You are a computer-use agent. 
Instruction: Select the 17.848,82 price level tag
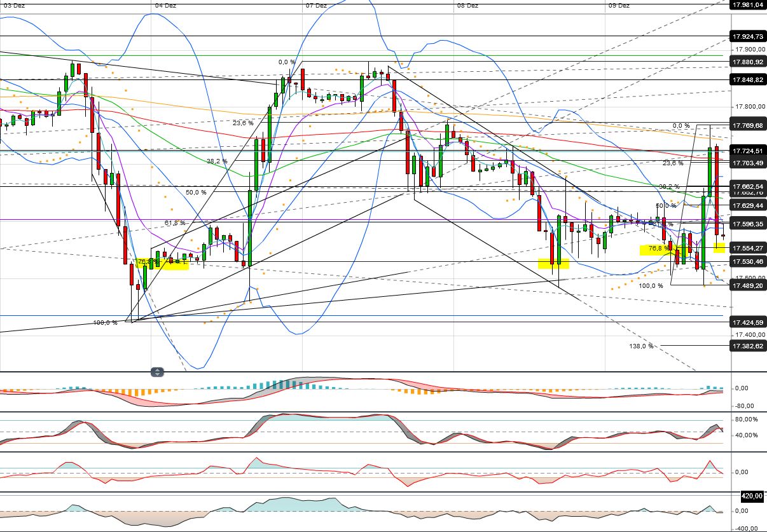click(x=747, y=80)
